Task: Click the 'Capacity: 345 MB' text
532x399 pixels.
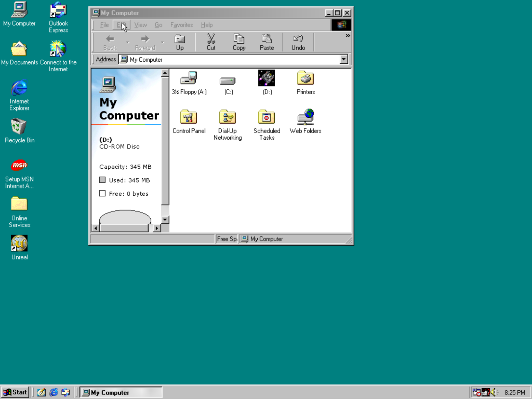Action: 125,167
